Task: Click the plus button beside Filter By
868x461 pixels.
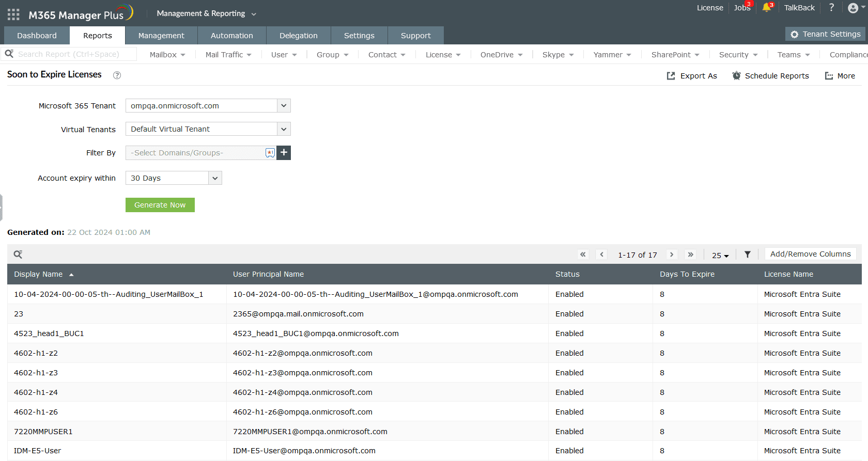Action: [284, 153]
